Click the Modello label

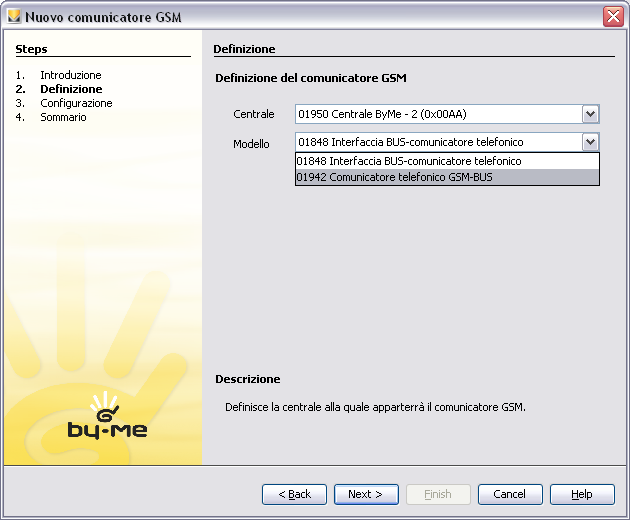[x=251, y=144]
